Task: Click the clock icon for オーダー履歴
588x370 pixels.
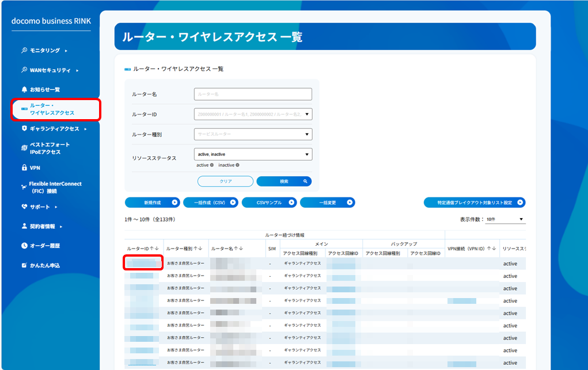Action: [24, 246]
